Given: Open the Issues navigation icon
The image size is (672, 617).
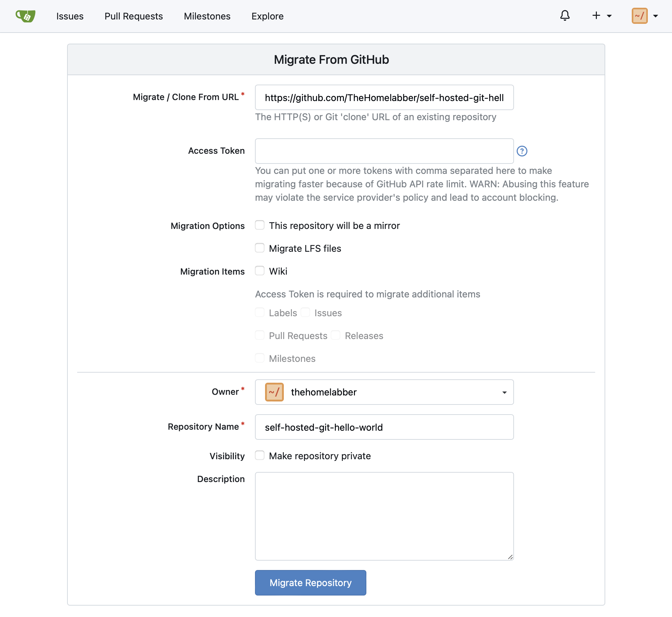Looking at the screenshot, I should pyautogui.click(x=70, y=16).
